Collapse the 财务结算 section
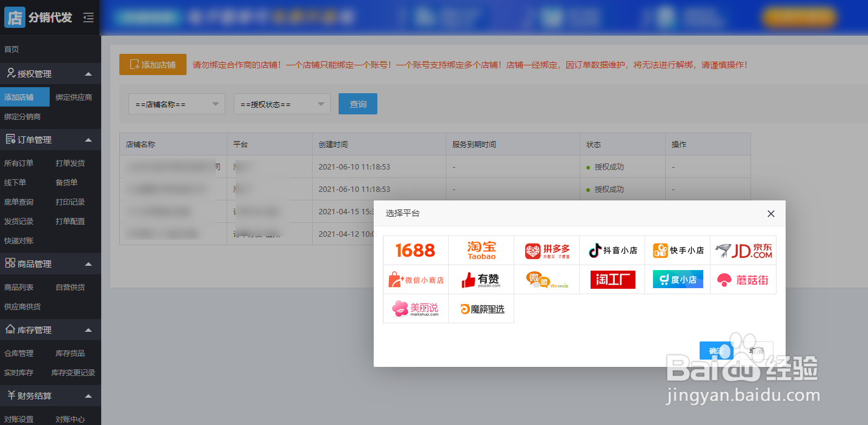This screenshot has width=868, height=425. pyautogui.click(x=88, y=396)
